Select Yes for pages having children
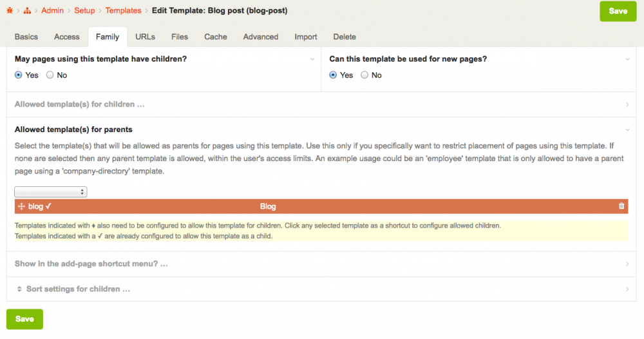This screenshot has width=644, height=339. pos(19,75)
